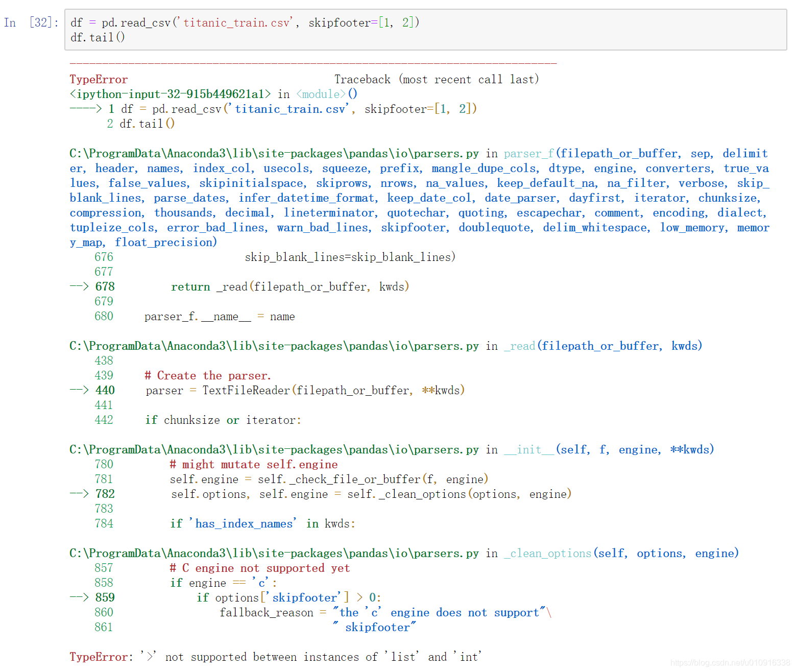Click the __init__ function name link
795x672 pixels.
pos(528,449)
